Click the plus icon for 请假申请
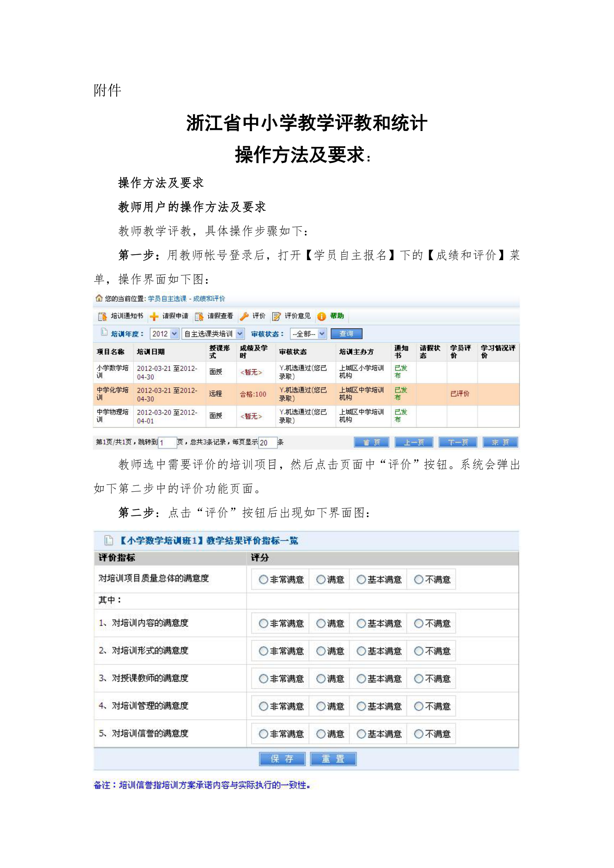 (154, 317)
